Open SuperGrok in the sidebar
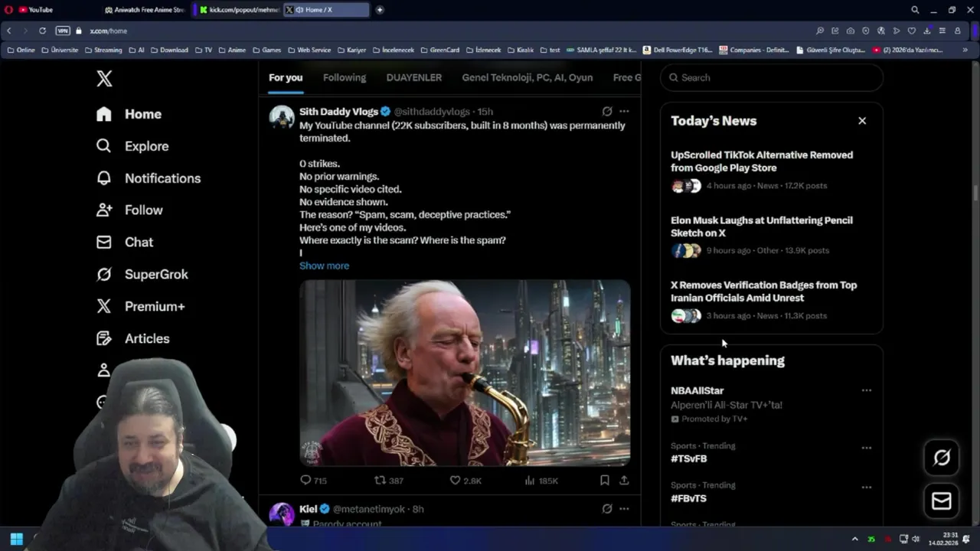Screen dimensions: 980x551 pyautogui.click(x=142, y=274)
